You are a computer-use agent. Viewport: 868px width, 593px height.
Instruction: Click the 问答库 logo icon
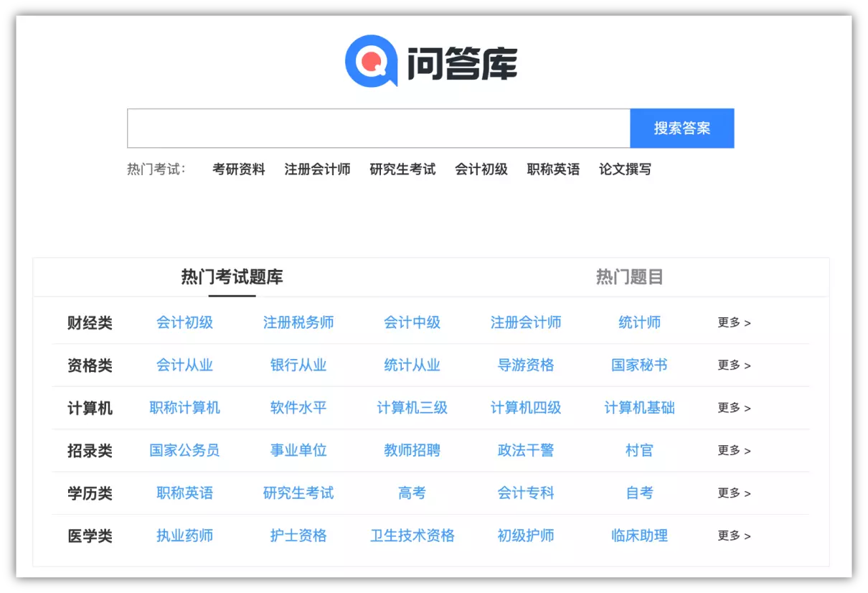click(372, 61)
